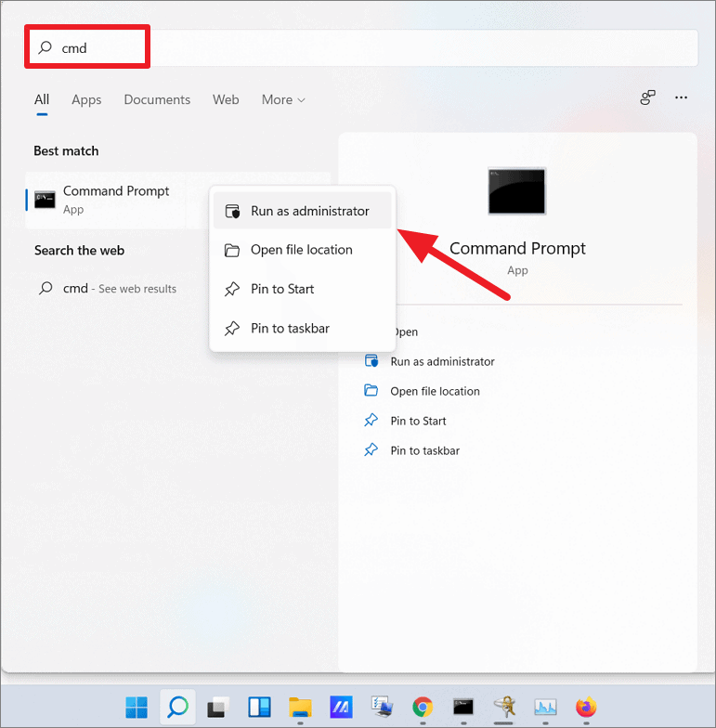This screenshot has height=728, width=716.
Task: Select Open file location in context menu
Action: click(303, 250)
